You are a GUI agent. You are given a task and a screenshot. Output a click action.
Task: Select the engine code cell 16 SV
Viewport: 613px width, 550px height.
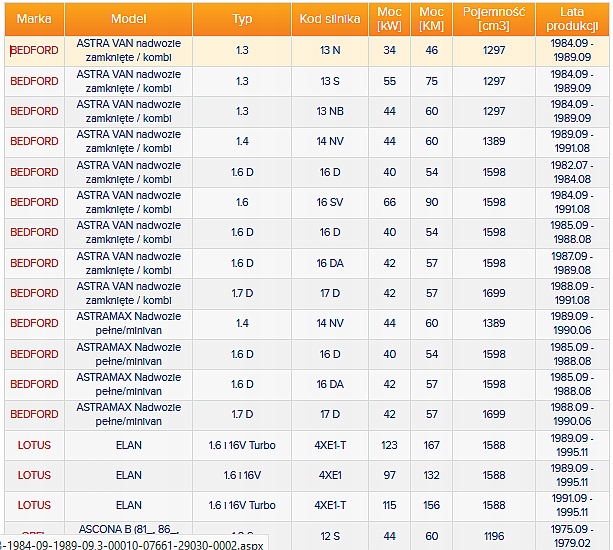[x=330, y=202]
